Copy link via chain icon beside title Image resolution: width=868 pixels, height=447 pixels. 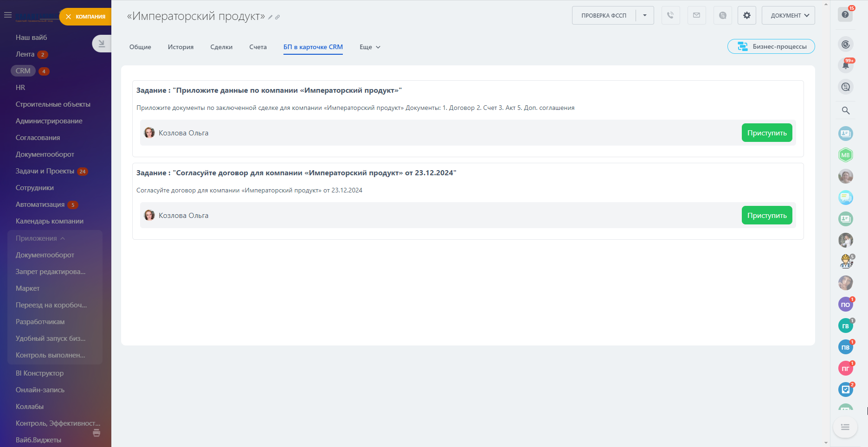pos(277,17)
